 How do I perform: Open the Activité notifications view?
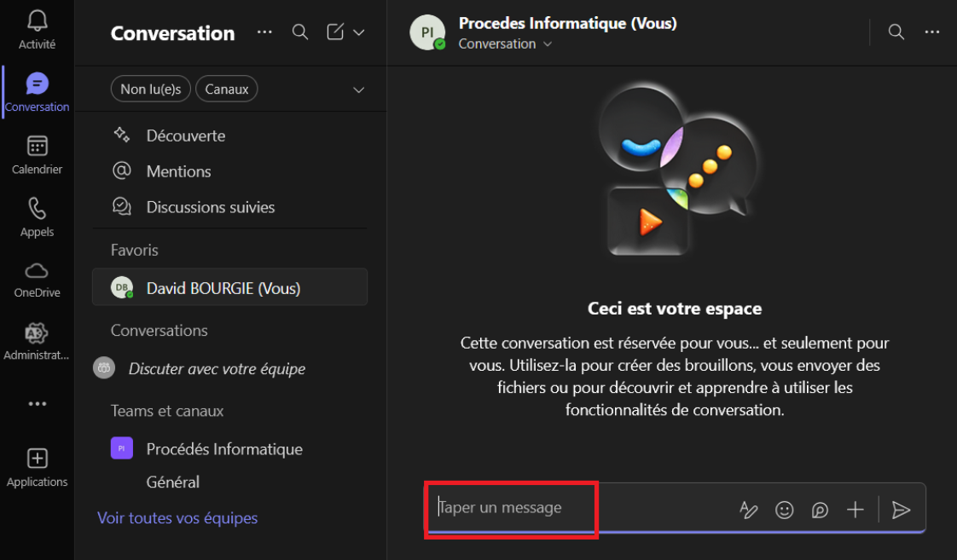pyautogui.click(x=37, y=29)
